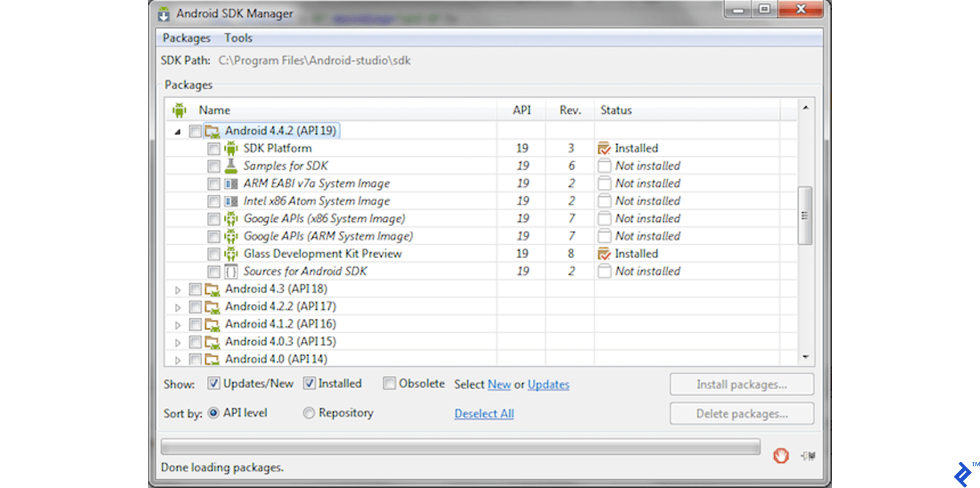The image size is (980, 488).
Task: Click the API column header
Action: click(x=521, y=110)
